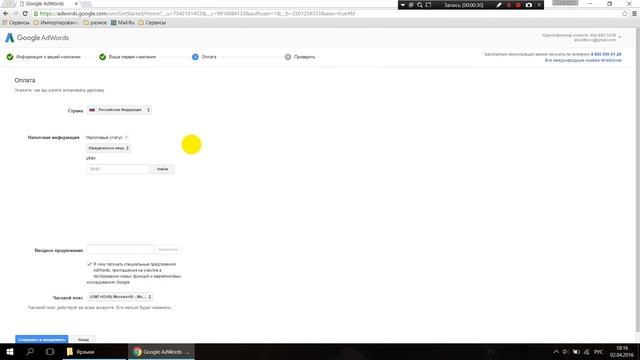The image size is (640, 360).
Task: Open the time zone dropdown
Action: point(120,297)
